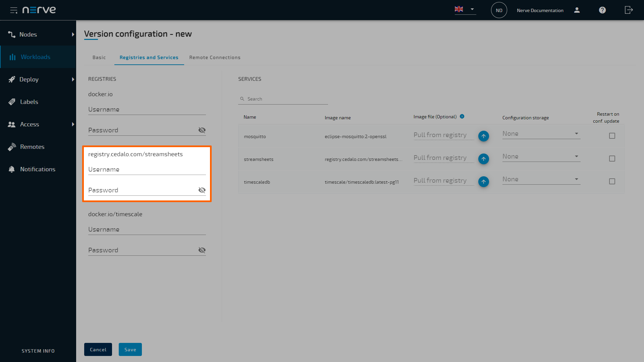The width and height of the screenshot is (644, 362).
Task: Show the docker.io registry password
Action: pyautogui.click(x=202, y=130)
